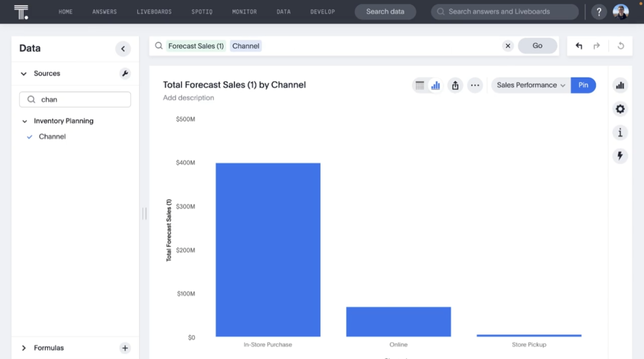Collapse the Sources section
The height and width of the screenshot is (359, 644).
click(x=24, y=74)
